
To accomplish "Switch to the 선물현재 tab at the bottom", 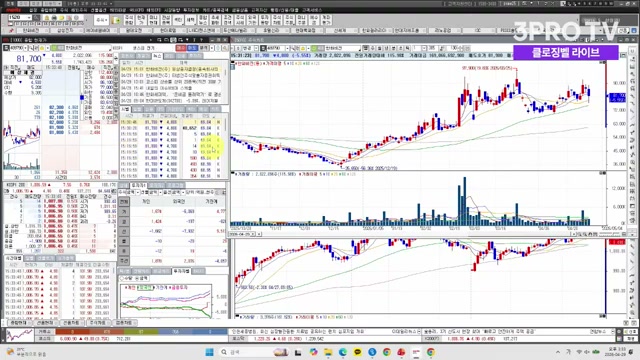I will (x=45, y=323).
